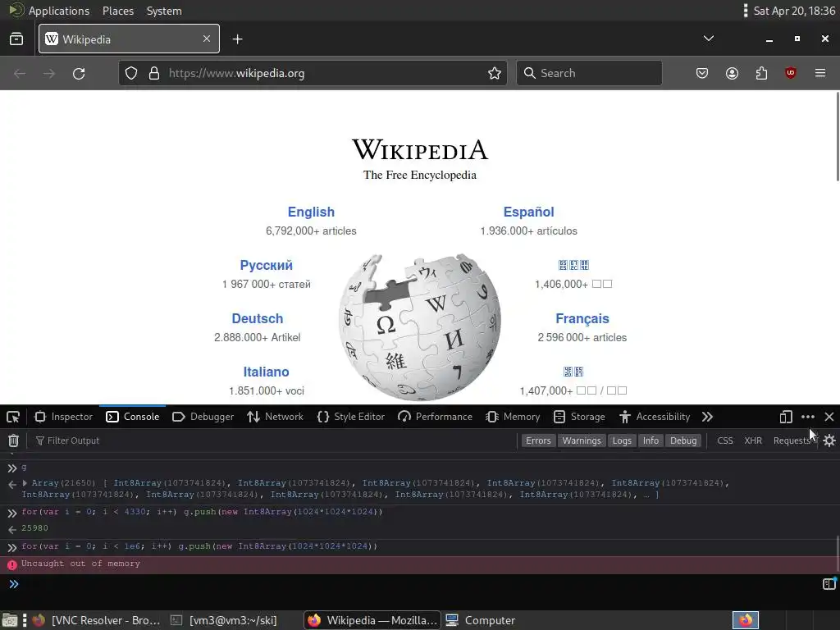Image resolution: width=840 pixels, height=630 pixels.
Task: Toggle the Errors filter
Action: tap(538, 441)
